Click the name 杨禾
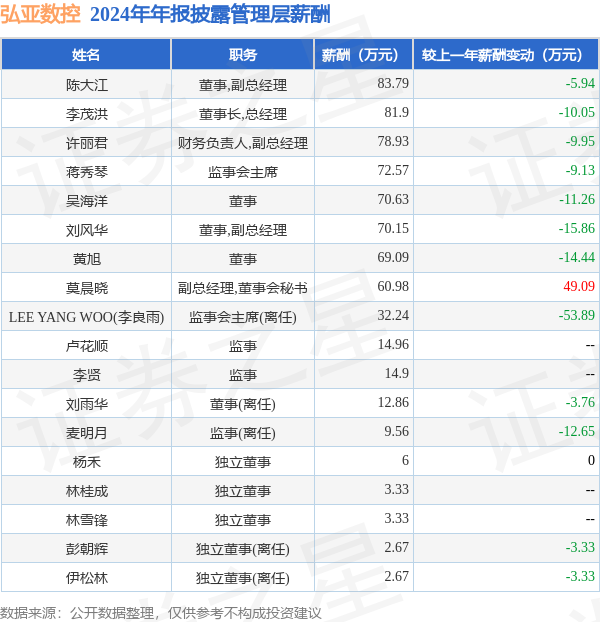Viewport: 600px width, 622px height. click(x=86, y=462)
